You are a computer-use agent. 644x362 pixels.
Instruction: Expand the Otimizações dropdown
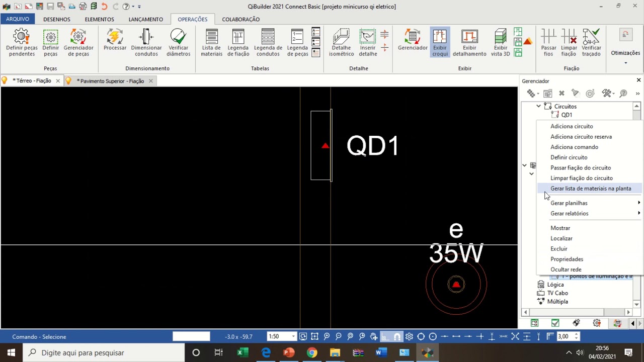[625, 63]
